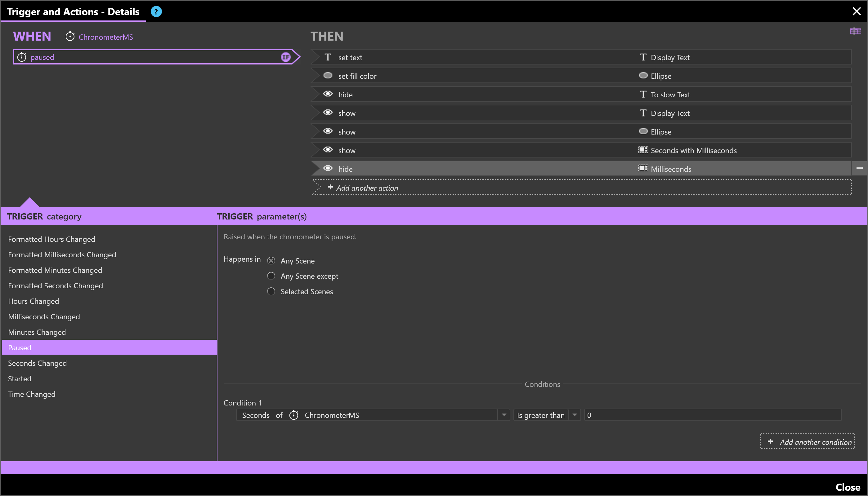The image size is (868, 496).
Task: Click the IF condition badge on paused trigger
Action: coord(286,57)
